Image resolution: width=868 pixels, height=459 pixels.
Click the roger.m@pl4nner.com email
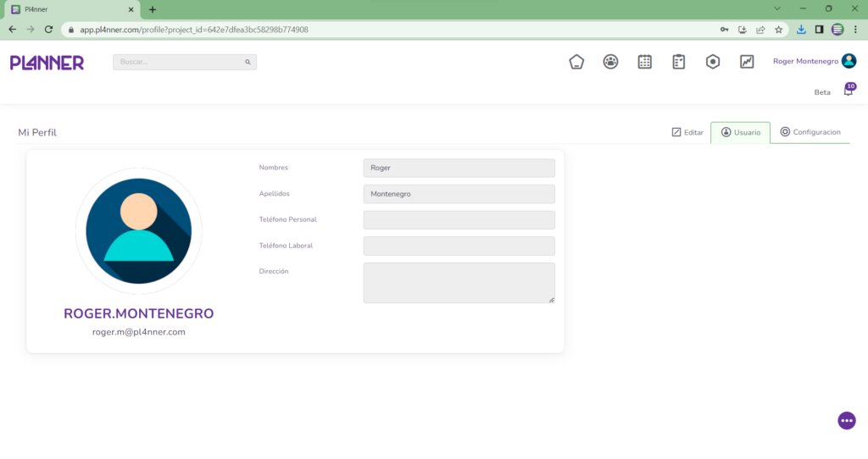point(139,332)
